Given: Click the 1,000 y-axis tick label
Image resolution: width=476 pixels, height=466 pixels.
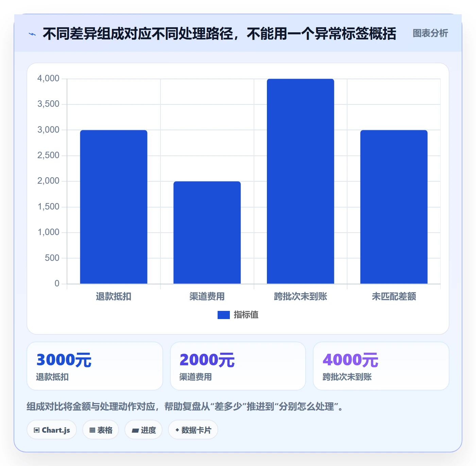Looking at the screenshot, I should (x=48, y=232).
